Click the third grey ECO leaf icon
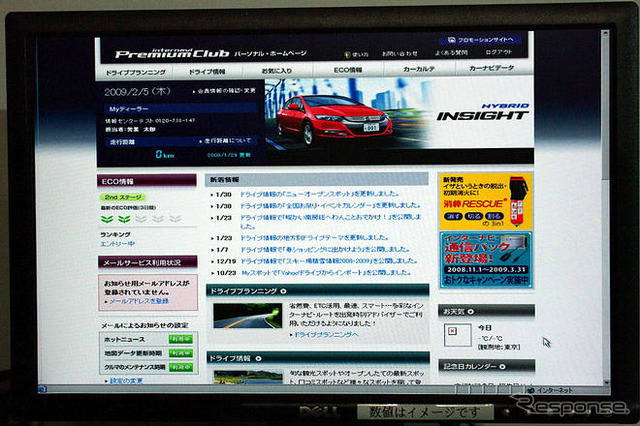 click(141, 219)
